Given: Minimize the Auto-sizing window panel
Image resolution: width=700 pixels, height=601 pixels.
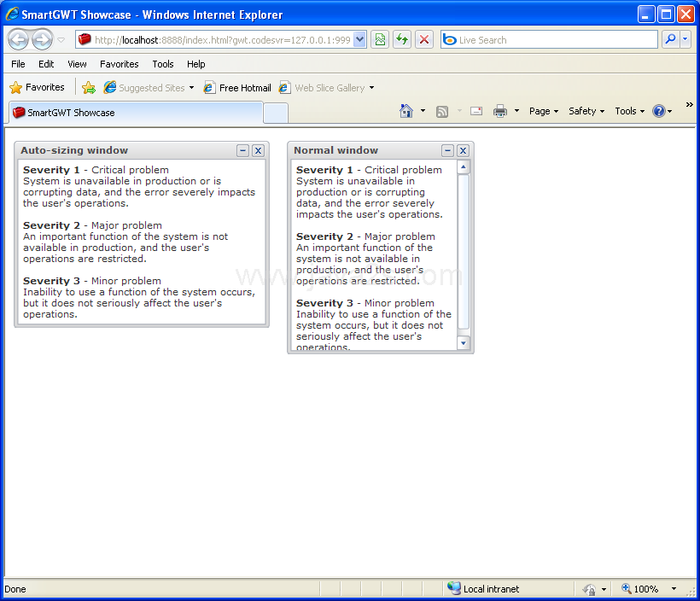Looking at the screenshot, I should 242,150.
